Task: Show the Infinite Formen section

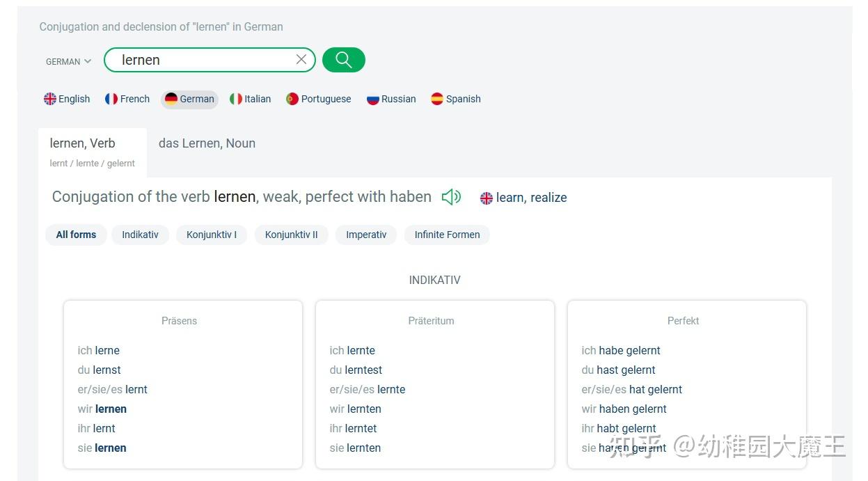Action: [x=447, y=235]
